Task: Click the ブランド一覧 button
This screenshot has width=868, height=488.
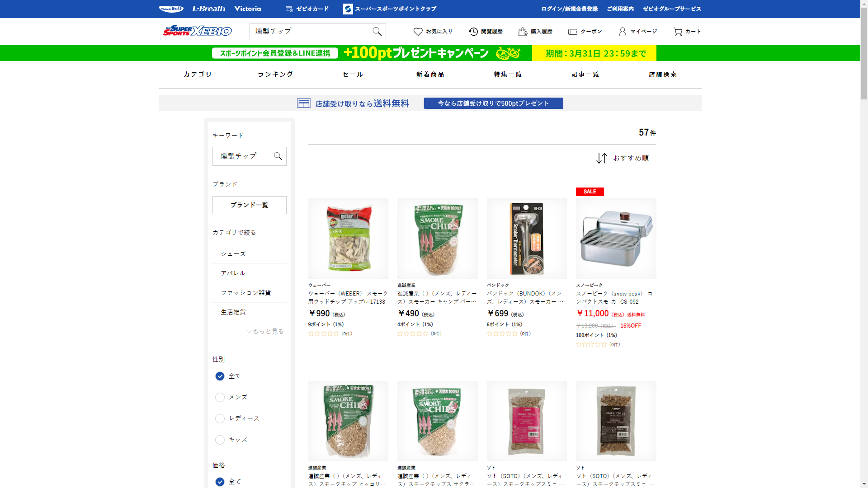Action: 249,205
